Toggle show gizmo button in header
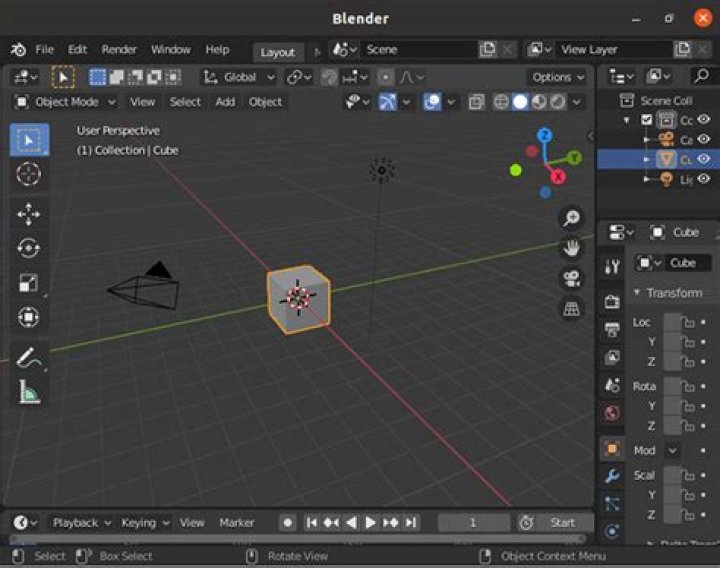 pos(387,102)
